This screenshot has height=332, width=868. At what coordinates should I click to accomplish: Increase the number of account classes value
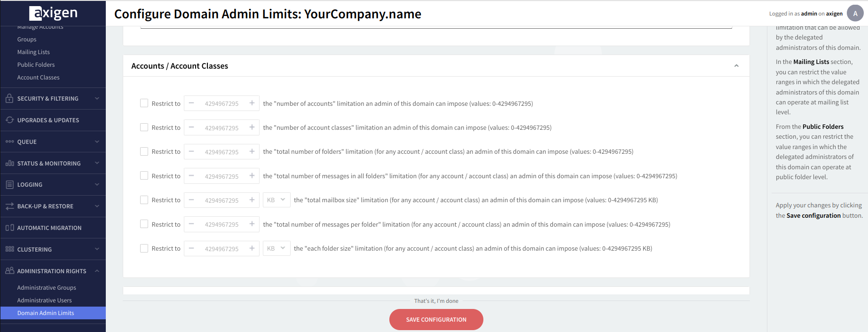pyautogui.click(x=252, y=127)
